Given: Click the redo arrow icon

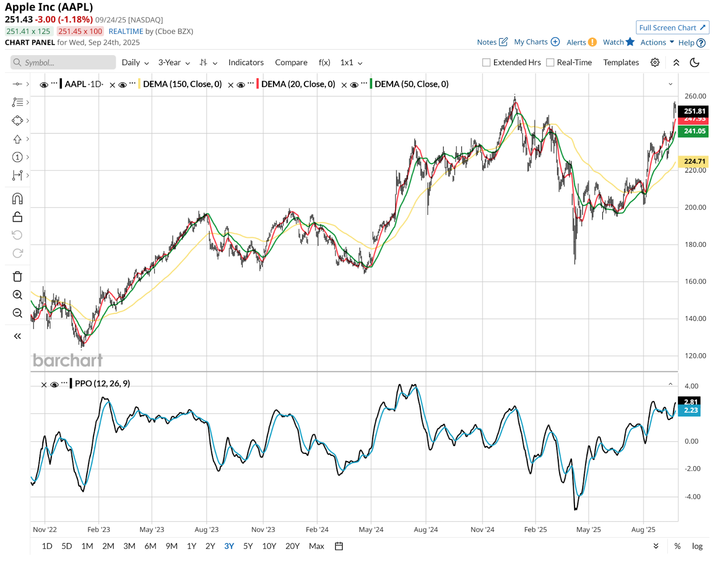Looking at the screenshot, I should tap(17, 253).
